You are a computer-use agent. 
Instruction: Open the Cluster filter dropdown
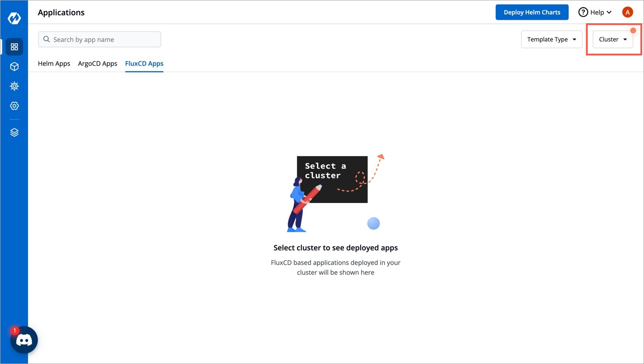(x=612, y=39)
